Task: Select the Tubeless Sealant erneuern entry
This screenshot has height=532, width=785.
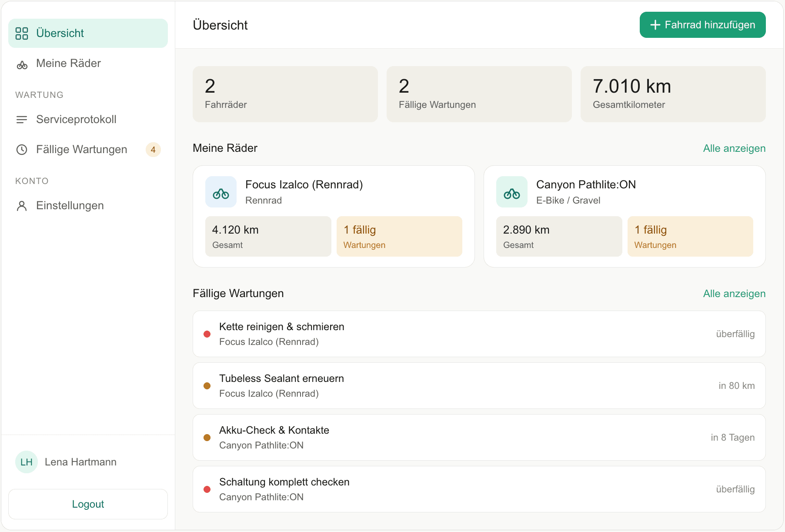Action: [x=479, y=386]
